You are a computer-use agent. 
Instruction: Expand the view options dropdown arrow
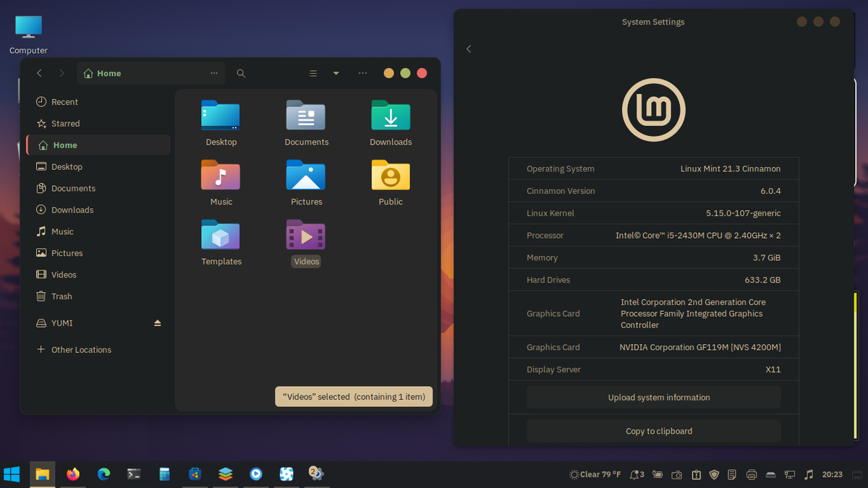(336, 73)
